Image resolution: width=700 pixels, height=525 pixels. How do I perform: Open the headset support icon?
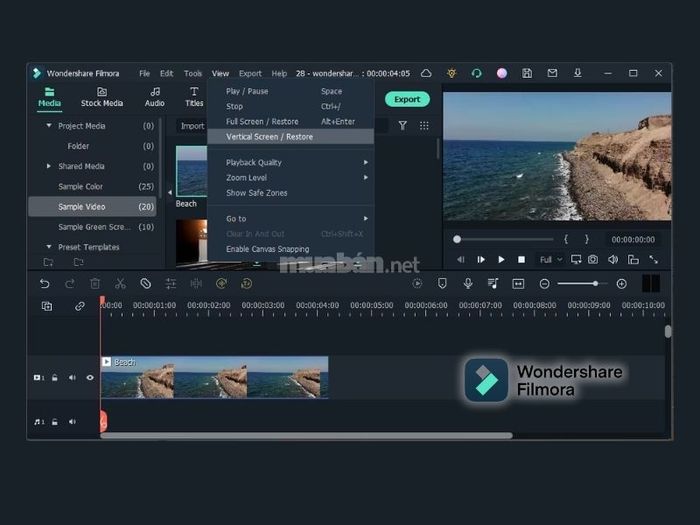pyautogui.click(x=477, y=73)
